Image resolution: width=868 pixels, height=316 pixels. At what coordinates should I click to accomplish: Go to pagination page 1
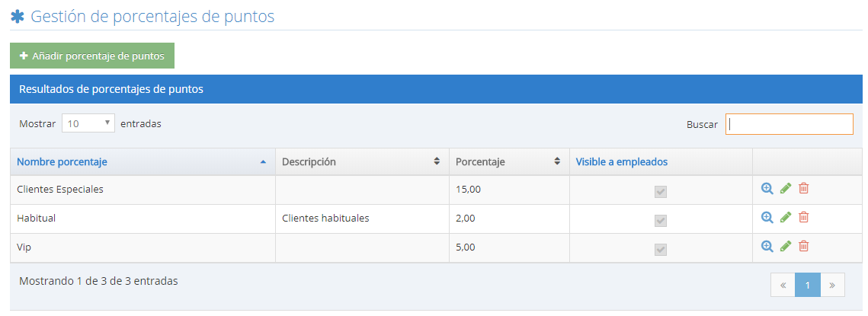pos(807,285)
